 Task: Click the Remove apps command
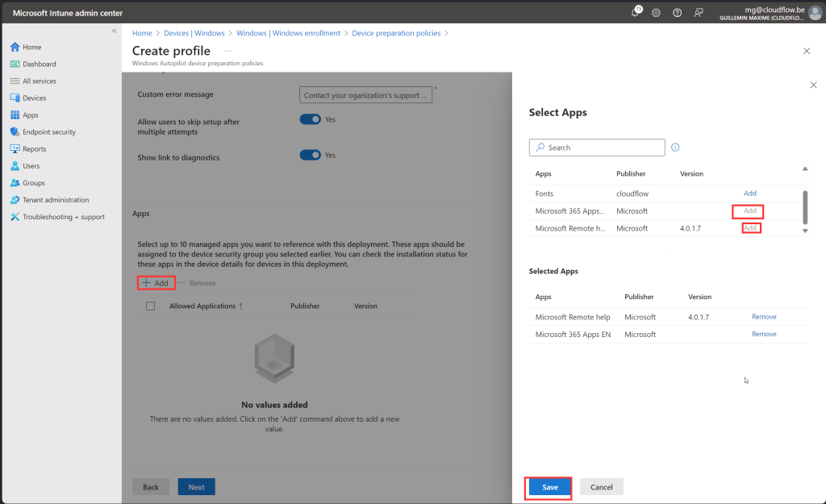(x=197, y=283)
